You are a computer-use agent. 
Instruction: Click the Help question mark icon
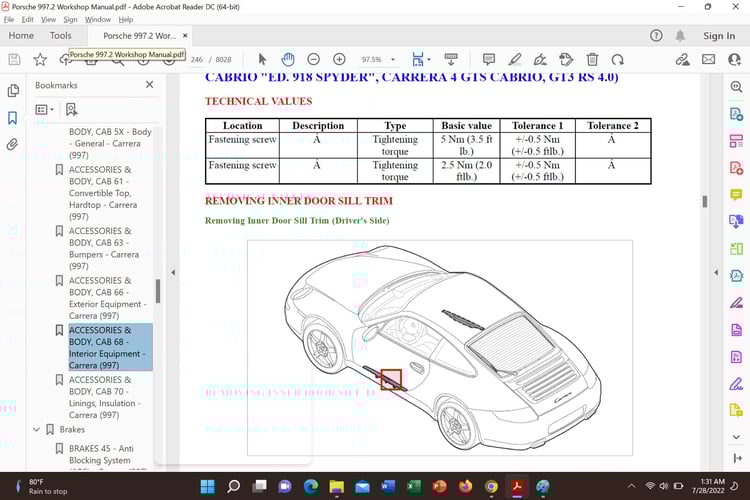[656, 35]
